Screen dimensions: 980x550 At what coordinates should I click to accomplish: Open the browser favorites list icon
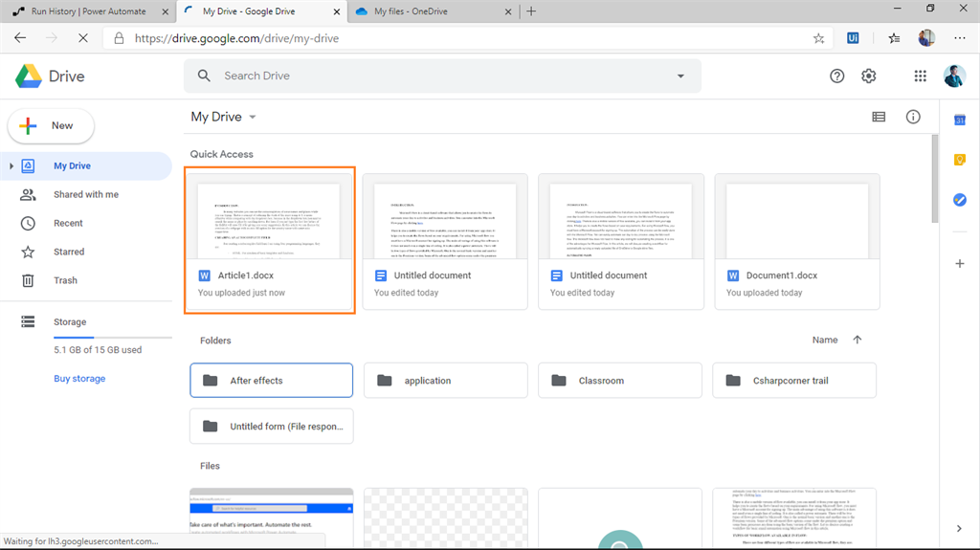click(895, 38)
